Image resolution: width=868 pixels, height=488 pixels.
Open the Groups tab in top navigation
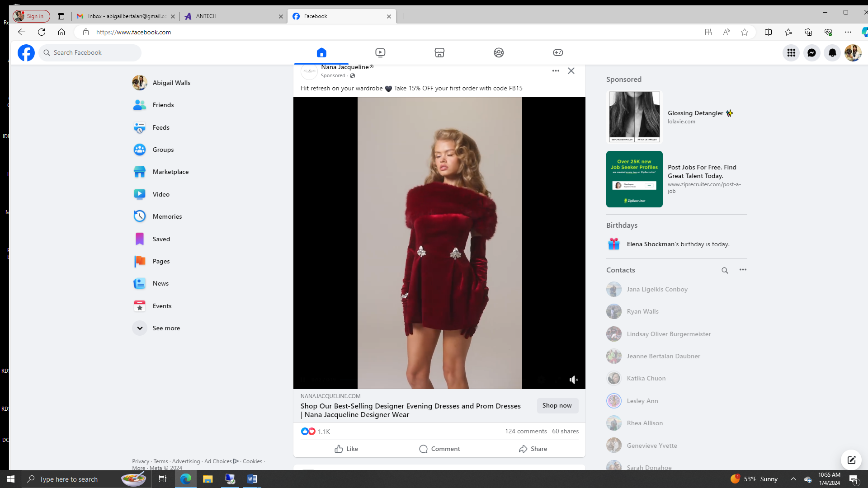pos(499,53)
